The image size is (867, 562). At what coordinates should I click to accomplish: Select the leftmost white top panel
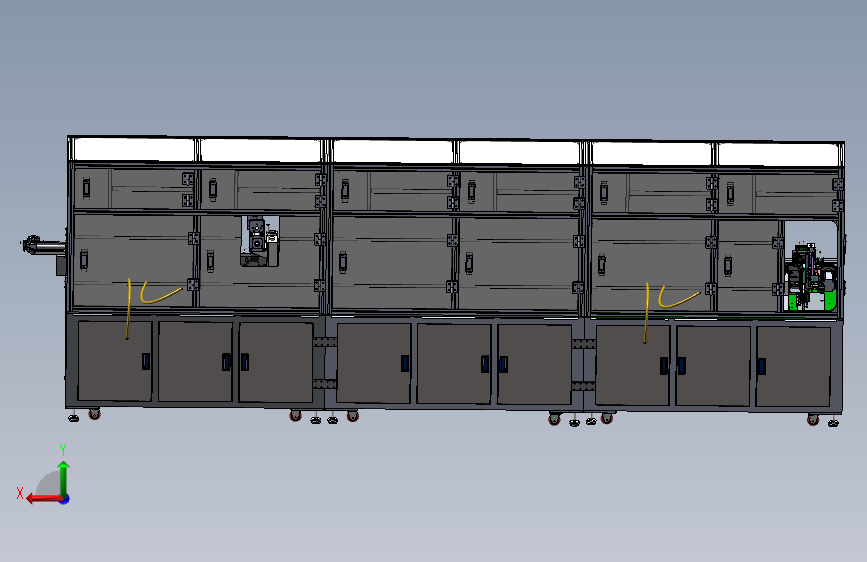(x=134, y=149)
